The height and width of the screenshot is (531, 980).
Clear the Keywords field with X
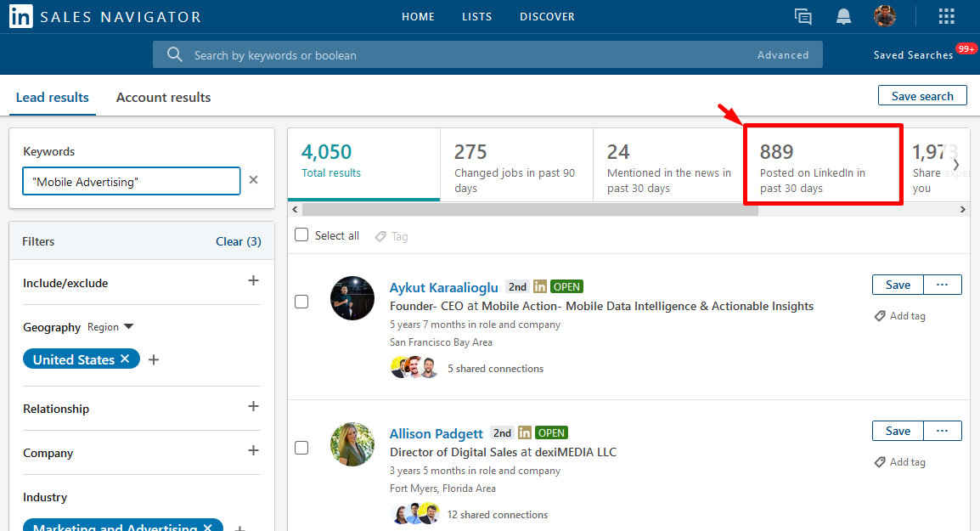tap(253, 180)
